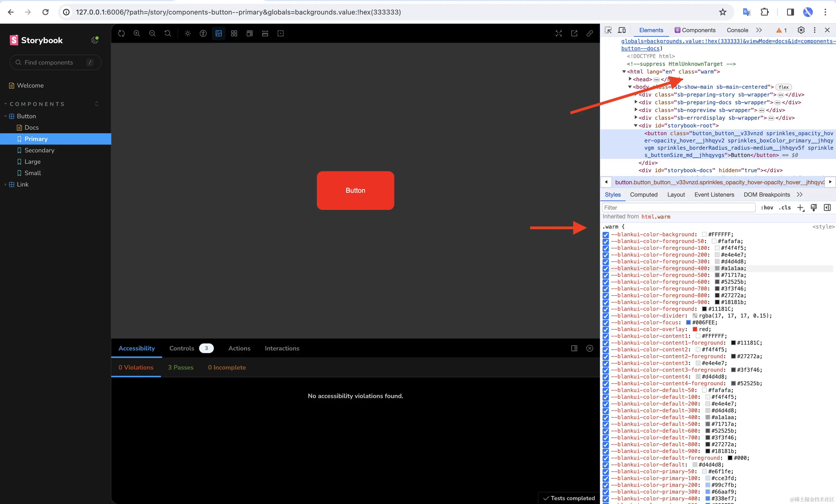Image resolution: width=836 pixels, height=504 pixels.
Task: Zoom in on the story canvas
Action: (137, 33)
